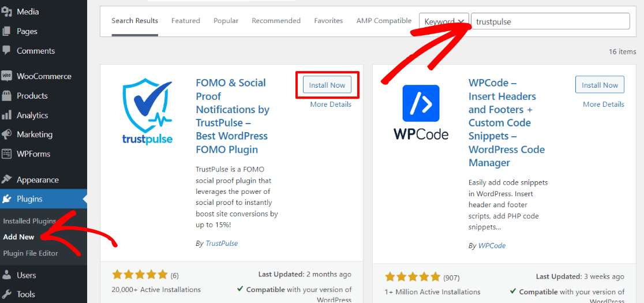Viewport: 644px width, 303px height.
Task: Click the WooCommerce icon in sidebar
Action: (x=6, y=76)
